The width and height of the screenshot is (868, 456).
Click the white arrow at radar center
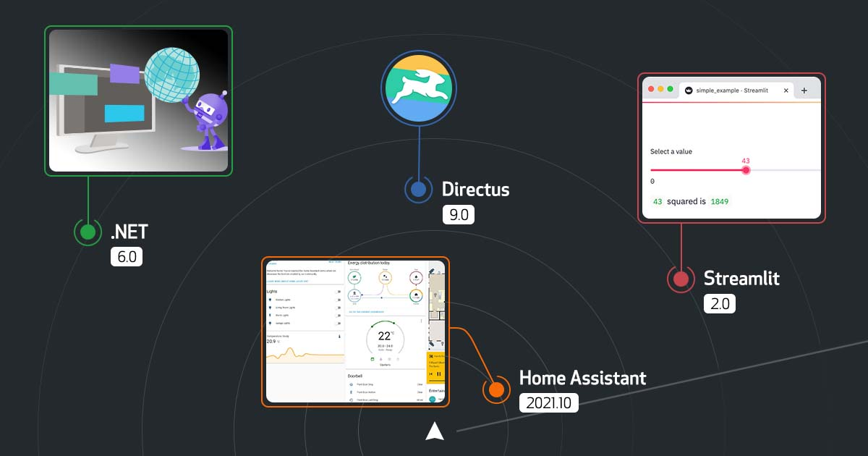(x=434, y=432)
